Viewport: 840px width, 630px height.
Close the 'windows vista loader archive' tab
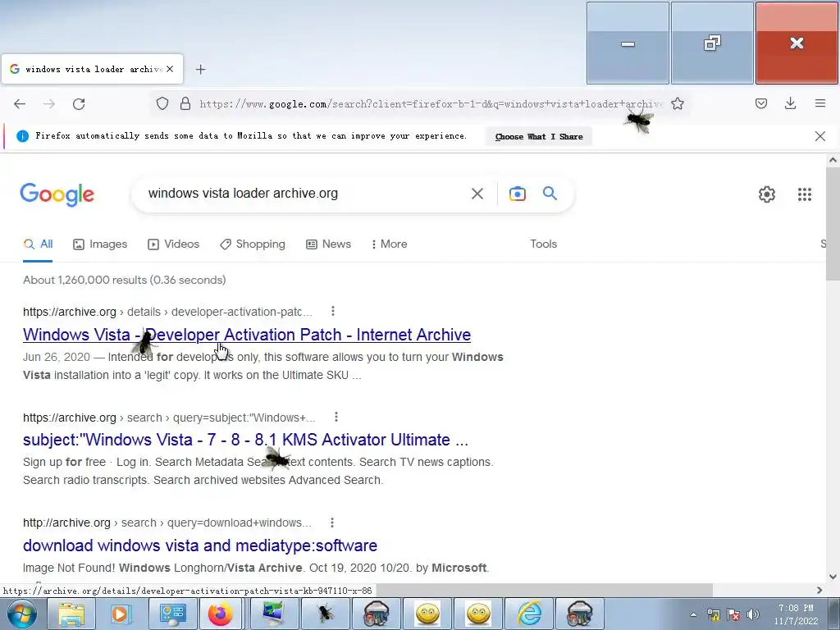tap(170, 69)
